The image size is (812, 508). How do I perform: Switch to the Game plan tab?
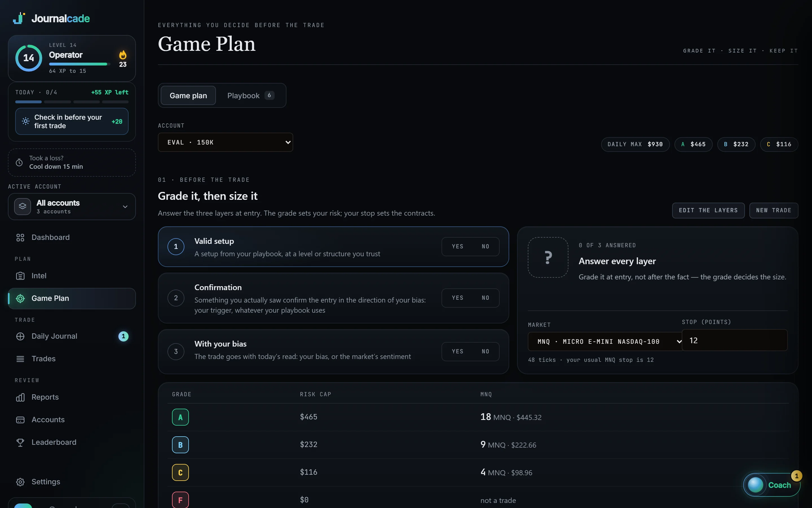pyautogui.click(x=188, y=95)
